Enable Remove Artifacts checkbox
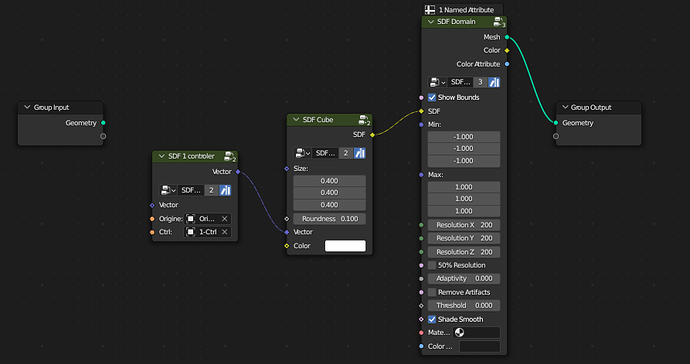Viewport: 690px width, 364px height. pyautogui.click(x=432, y=292)
